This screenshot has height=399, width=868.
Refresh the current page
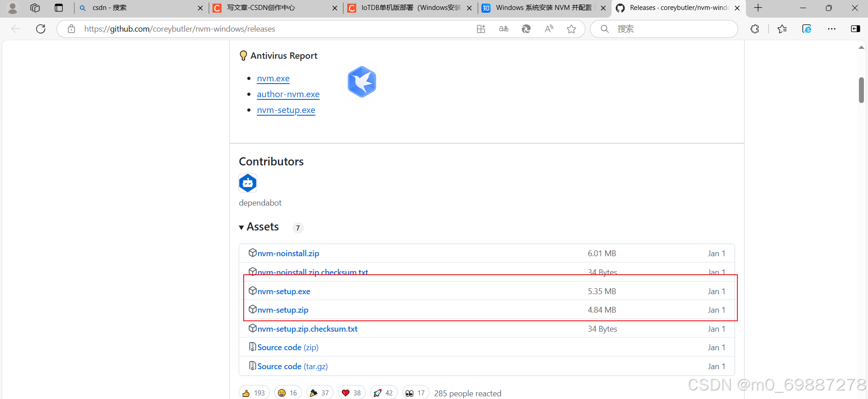point(41,29)
